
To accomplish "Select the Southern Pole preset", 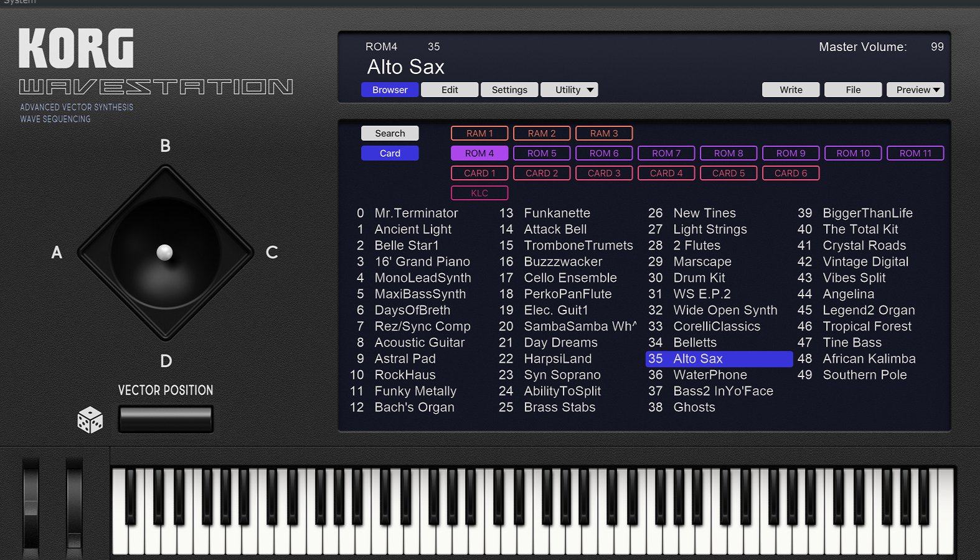I will tap(864, 375).
